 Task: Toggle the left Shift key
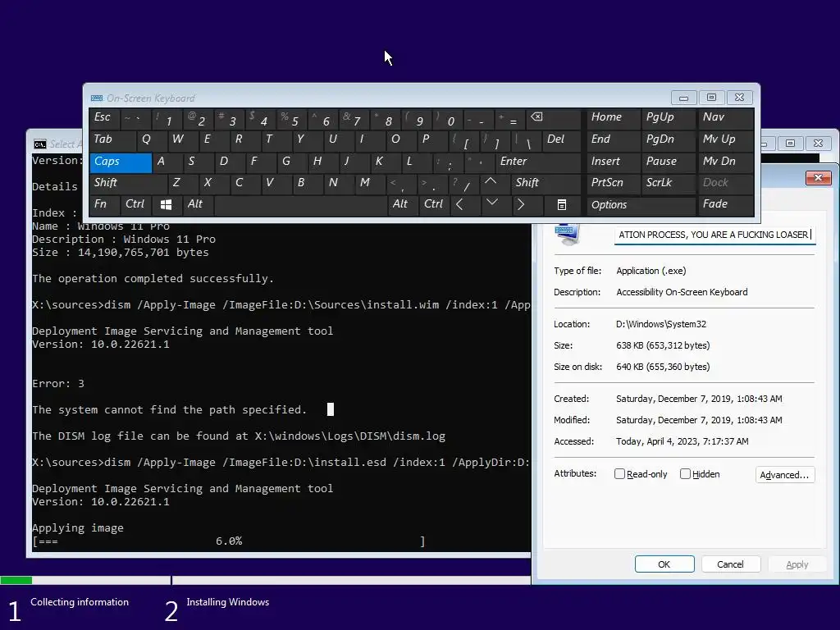pyautogui.click(x=129, y=183)
